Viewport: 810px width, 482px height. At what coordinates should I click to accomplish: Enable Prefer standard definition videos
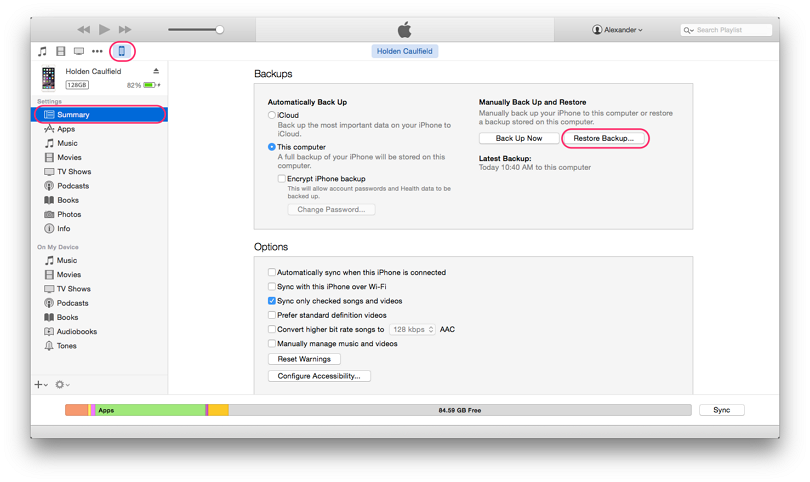[x=272, y=315]
